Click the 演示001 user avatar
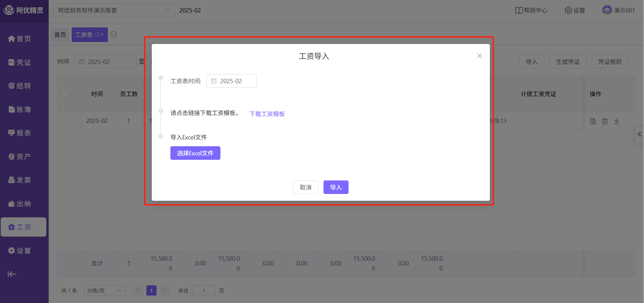644x303 pixels. pos(607,10)
